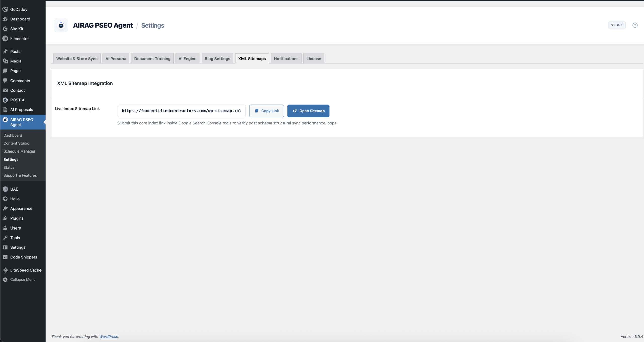Open the Content Studio submenu item
Viewport: 644px width, 342px height.
click(x=16, y=143)
